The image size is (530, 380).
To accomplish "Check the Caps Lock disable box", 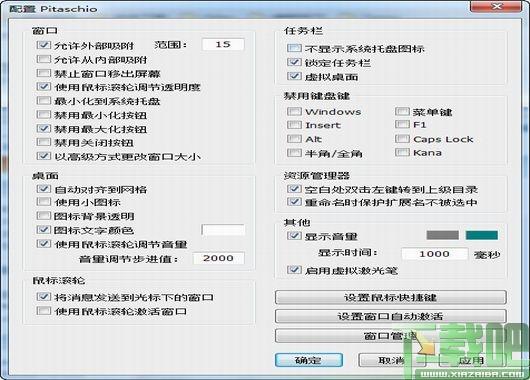I will click(x=402, y=139).
